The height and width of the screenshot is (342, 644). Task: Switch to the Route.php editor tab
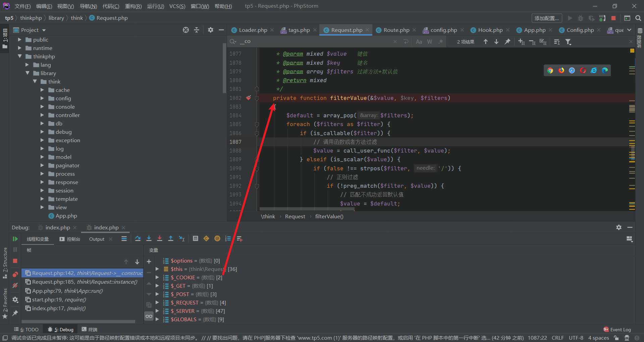coord(396,30)
